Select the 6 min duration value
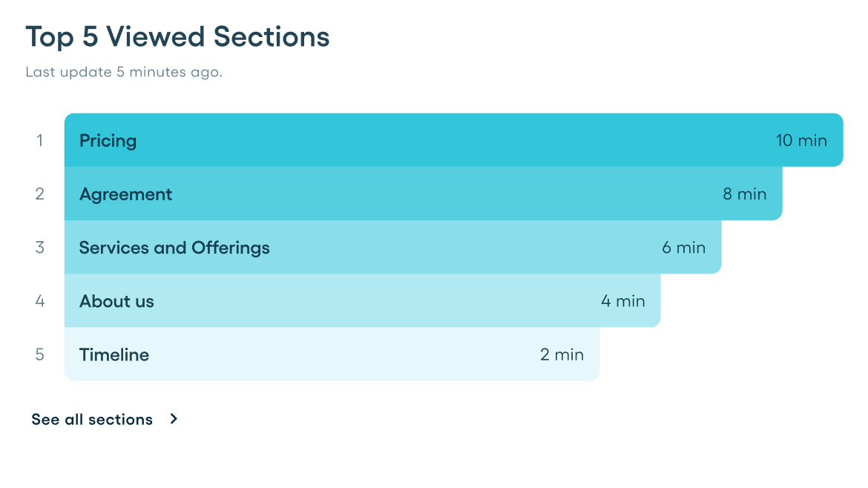The height and width of the screenshot is (488, 868). click(x=683, y=248)
